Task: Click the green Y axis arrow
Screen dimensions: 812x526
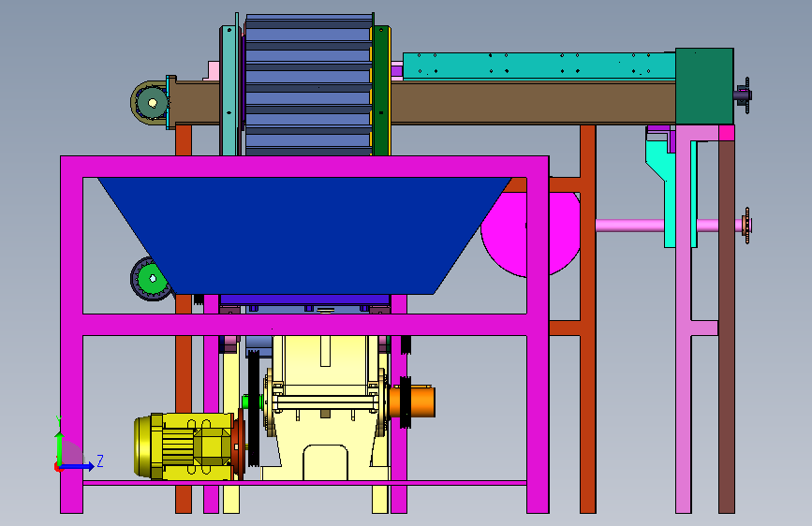Action: 60,446
